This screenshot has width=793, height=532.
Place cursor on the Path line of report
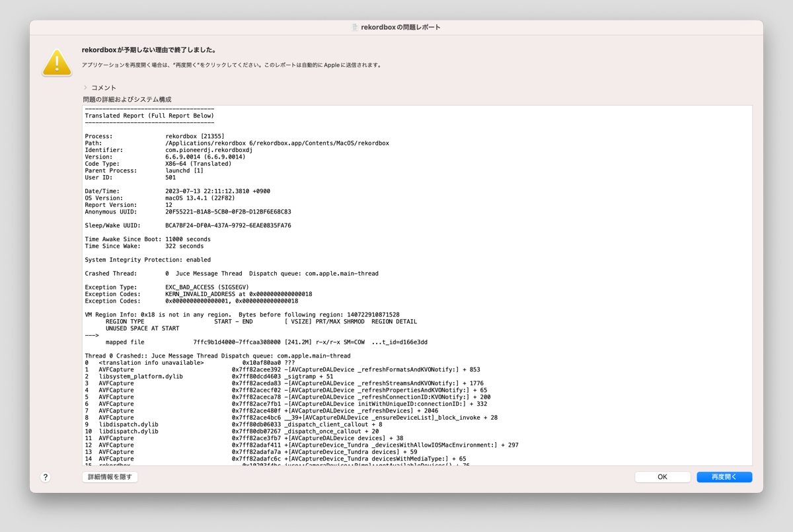[237, 143]
